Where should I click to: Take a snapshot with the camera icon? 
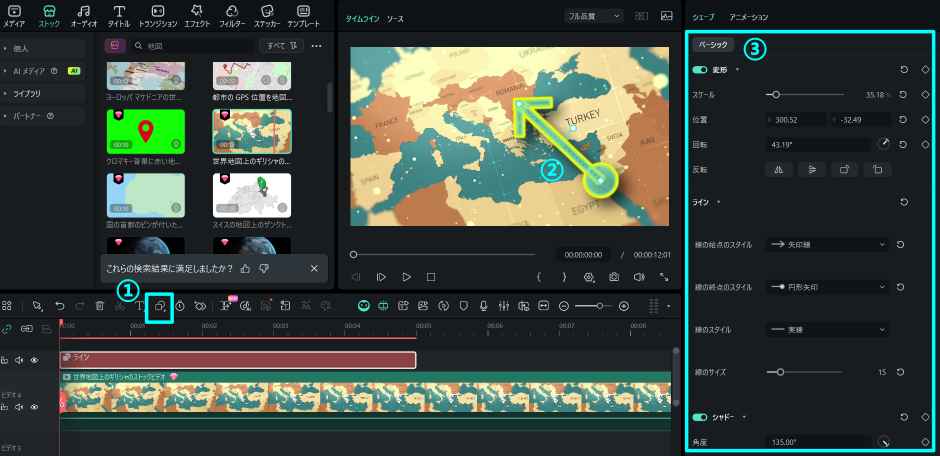tap(614, 277)
